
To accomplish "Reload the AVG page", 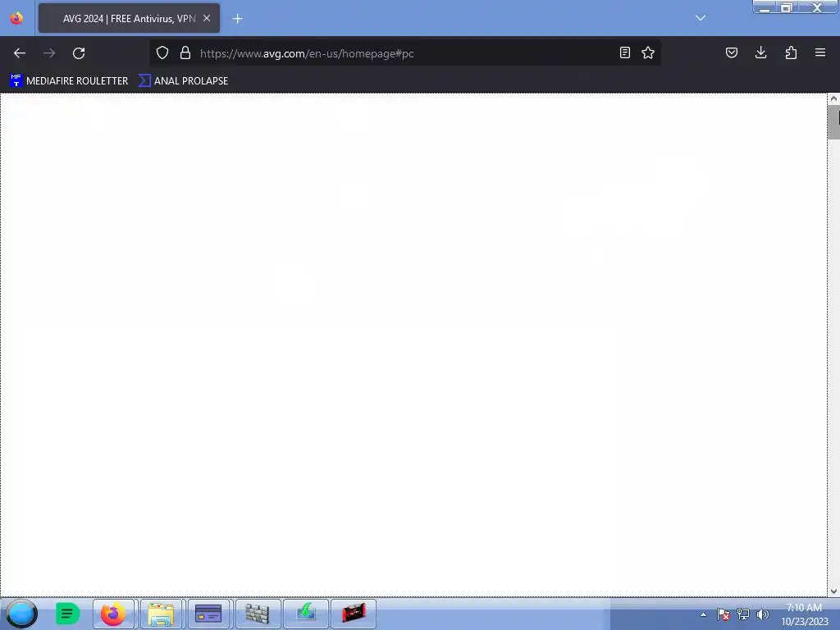I will [79, 53].
